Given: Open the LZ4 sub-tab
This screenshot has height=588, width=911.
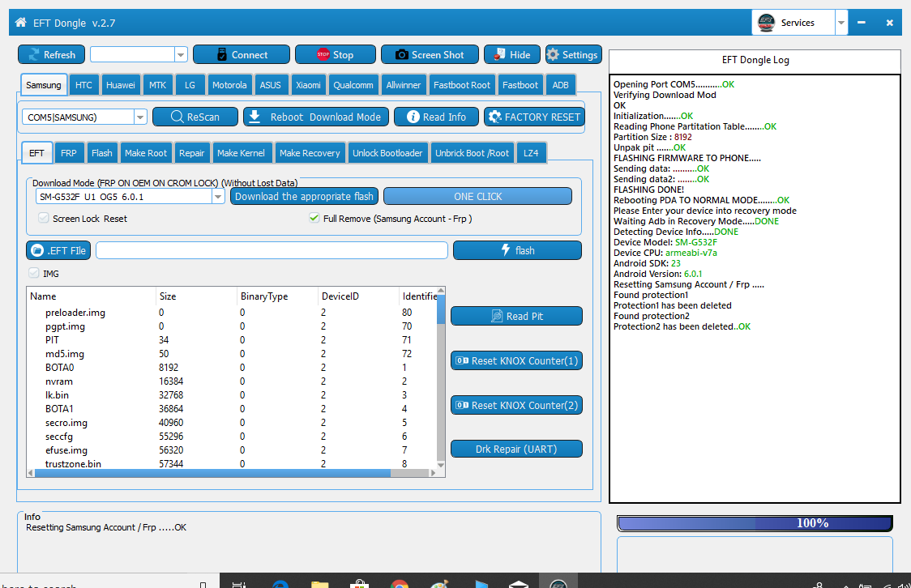Looking at the screenshot, I should (530, 152).
